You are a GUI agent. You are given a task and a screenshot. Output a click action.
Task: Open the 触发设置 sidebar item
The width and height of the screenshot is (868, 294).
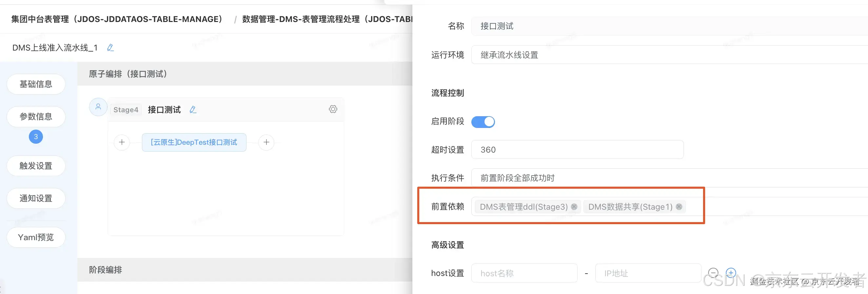point(36,166)
